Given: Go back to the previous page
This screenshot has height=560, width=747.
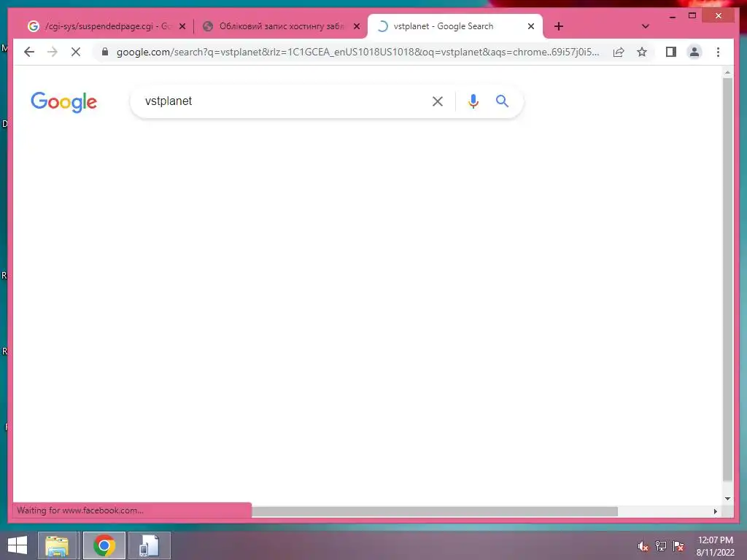Looking at the screenshot, I should pyautogui.click(x=29, y=52).
